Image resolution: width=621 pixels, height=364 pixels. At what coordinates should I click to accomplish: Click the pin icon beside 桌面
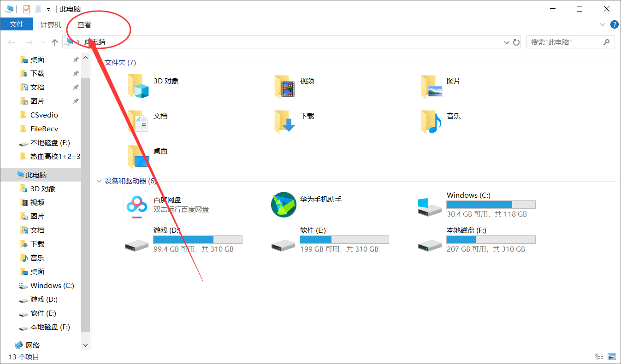(76, 60)
